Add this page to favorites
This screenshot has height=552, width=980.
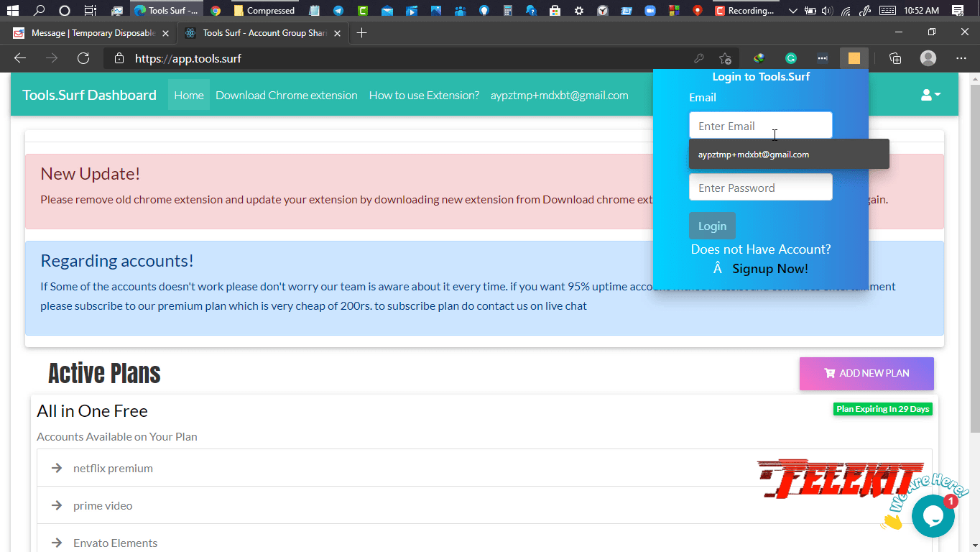[726, 58]
